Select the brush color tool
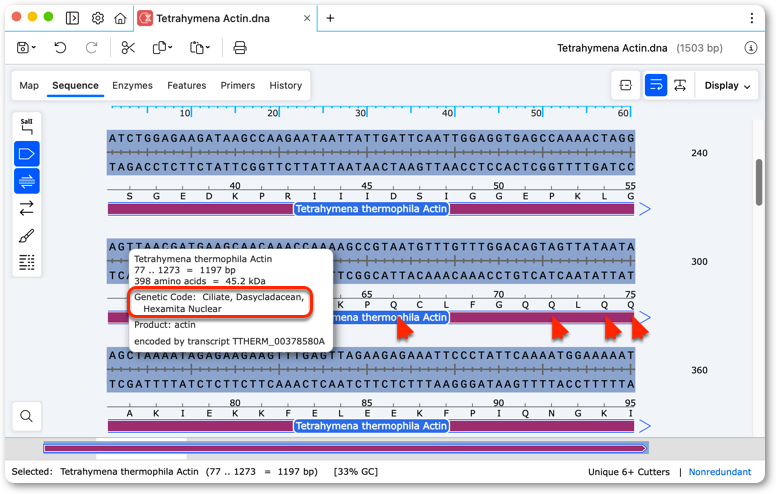Viewport: 776px width, 494px height. [27, 236]
